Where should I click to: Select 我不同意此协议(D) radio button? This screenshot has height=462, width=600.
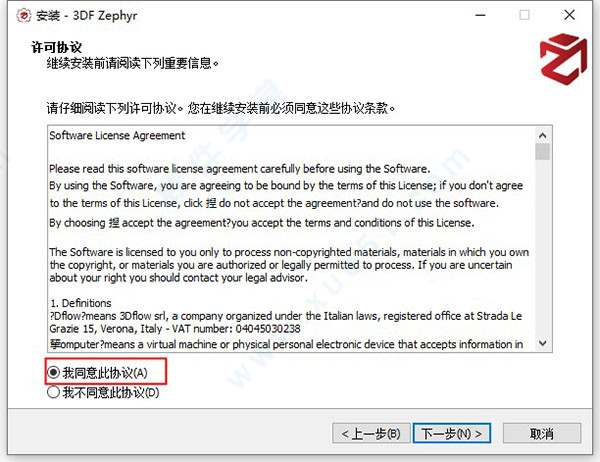click(53, 392)
